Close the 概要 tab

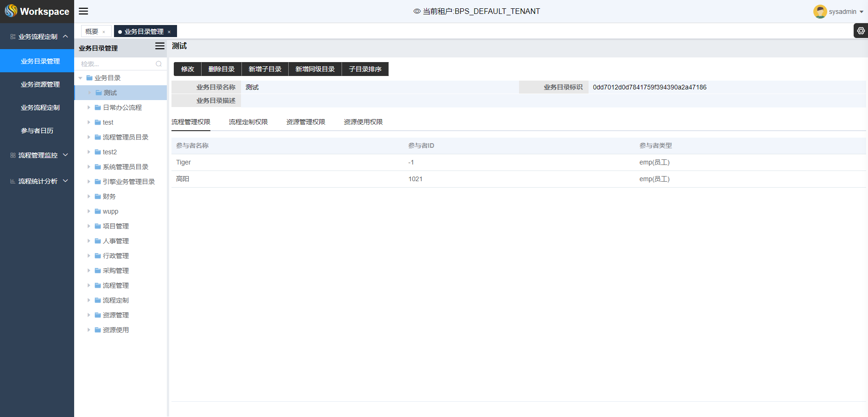pos(104,32)
